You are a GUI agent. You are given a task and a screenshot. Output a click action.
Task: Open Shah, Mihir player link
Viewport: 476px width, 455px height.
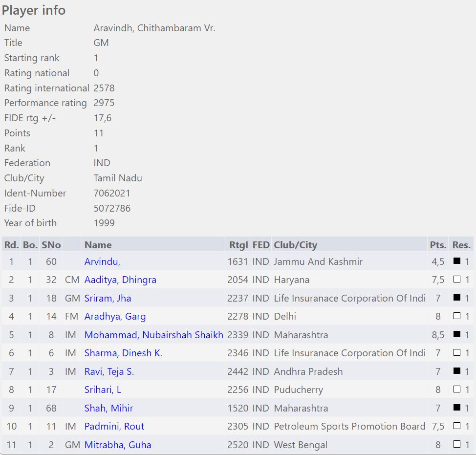coord(108,409)
